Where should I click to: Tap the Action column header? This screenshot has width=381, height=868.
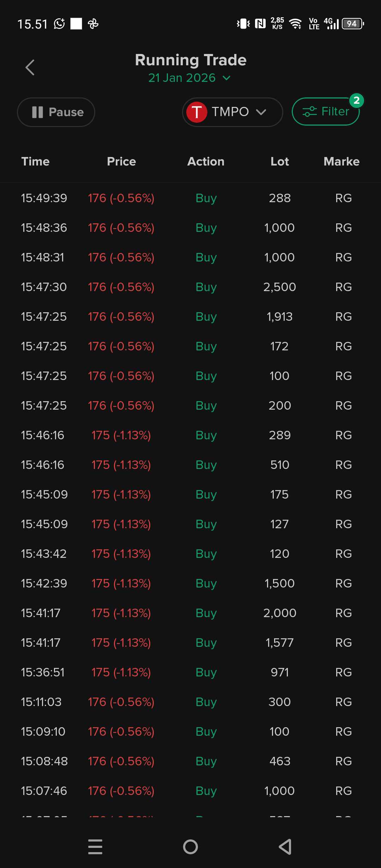point(206,161)
